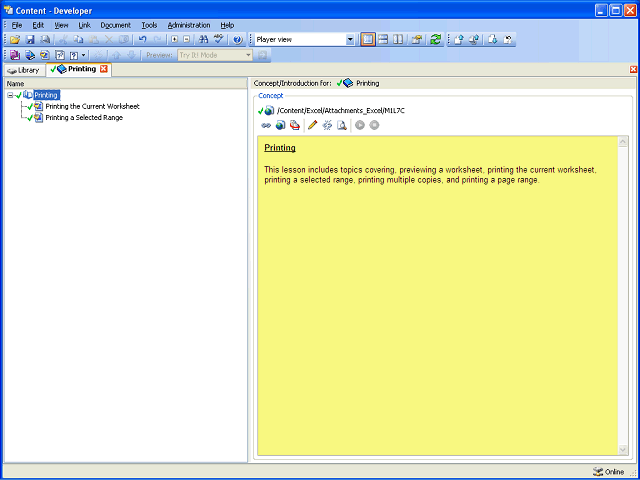Click the Save floppy disk icon
640x480 pixels.
30,40
